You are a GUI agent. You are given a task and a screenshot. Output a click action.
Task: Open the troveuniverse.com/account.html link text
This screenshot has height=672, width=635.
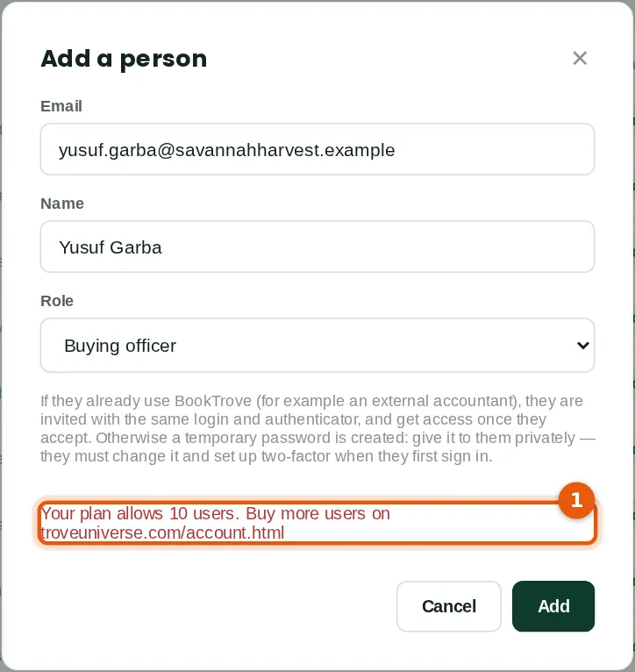[162, 533]
